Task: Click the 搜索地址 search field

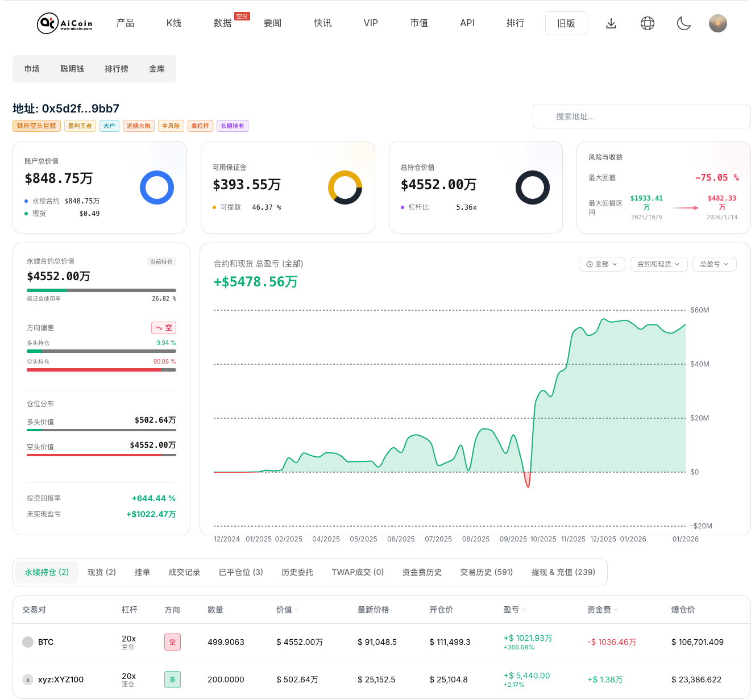Action: point(641,116)
